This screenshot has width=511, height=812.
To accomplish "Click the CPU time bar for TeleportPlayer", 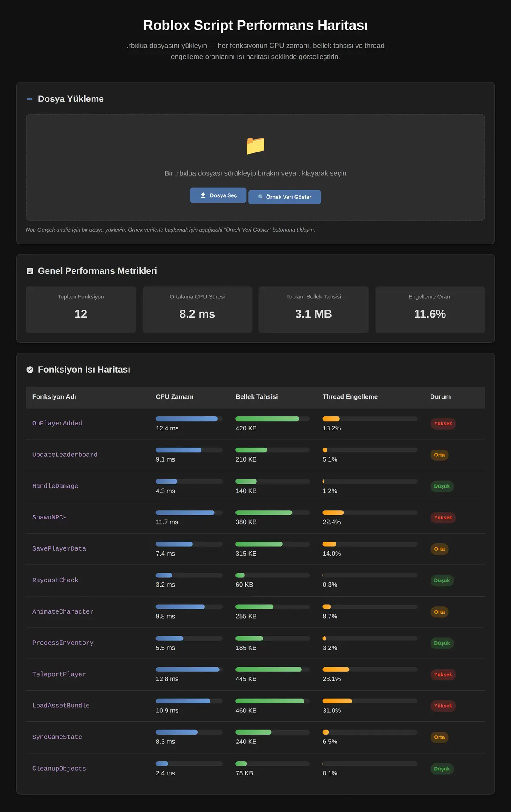I will pos(189,669).
